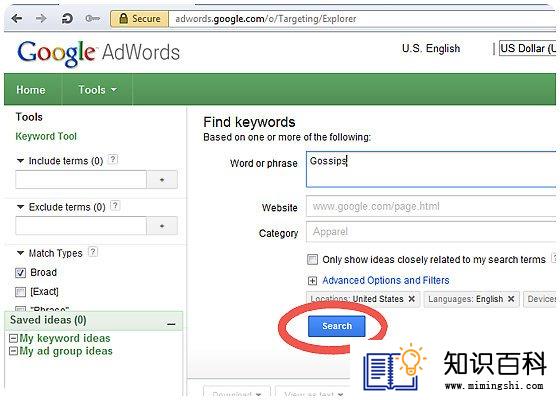Click help icon beside Include terms
The image size is (560, 400).
113,159
